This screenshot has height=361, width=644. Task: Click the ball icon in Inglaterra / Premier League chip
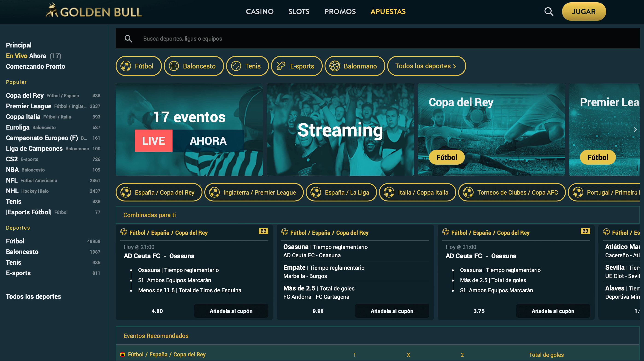[x=214, y=192]
